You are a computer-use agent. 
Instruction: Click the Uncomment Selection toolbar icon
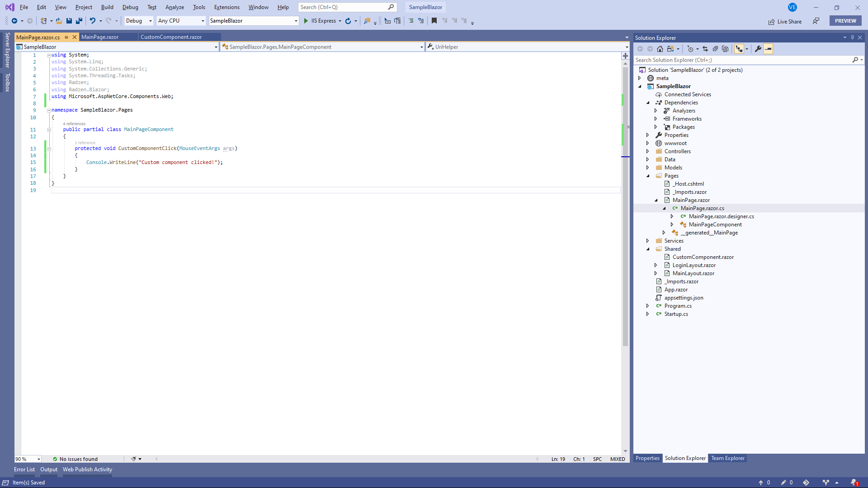[x=421, y=21]
